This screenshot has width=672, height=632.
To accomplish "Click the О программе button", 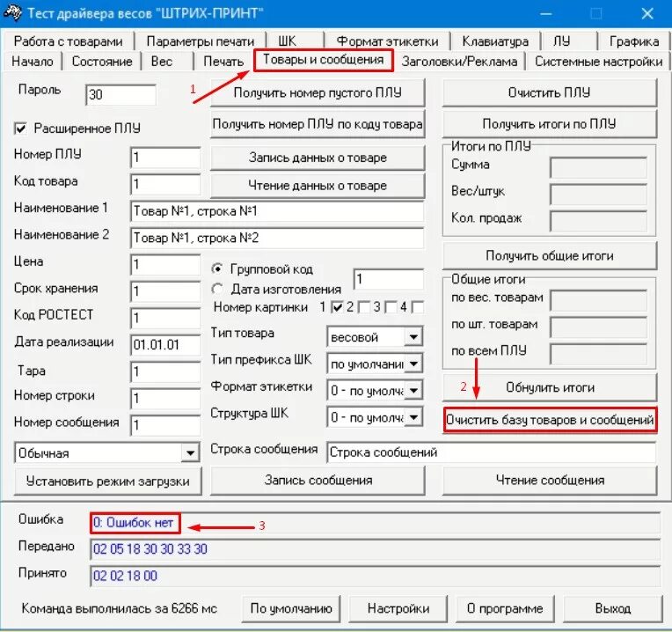I will 505,608.
